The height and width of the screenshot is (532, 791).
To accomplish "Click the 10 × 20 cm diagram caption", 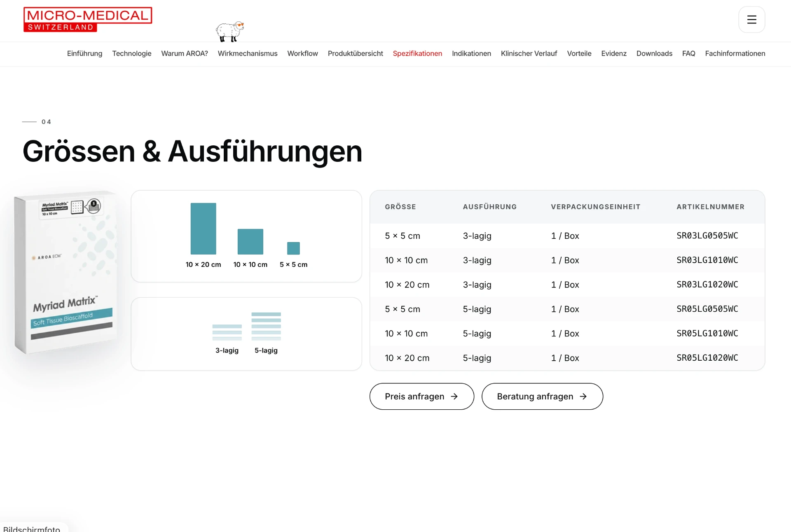I will 203,264.
